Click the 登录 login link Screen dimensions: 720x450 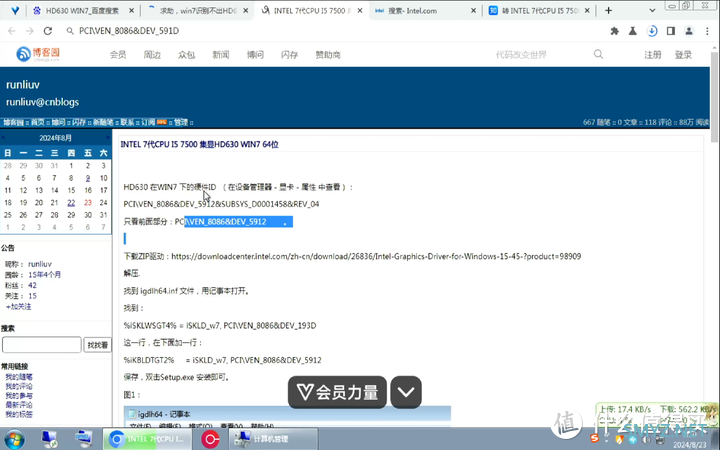pyautogui.click(x=683, y=55)
